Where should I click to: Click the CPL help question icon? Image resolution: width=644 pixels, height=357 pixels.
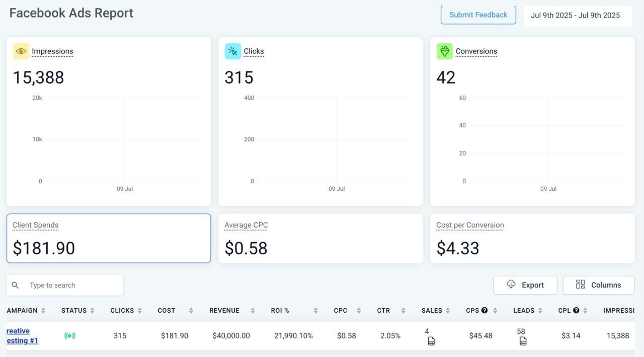click(x=576, y=310)
